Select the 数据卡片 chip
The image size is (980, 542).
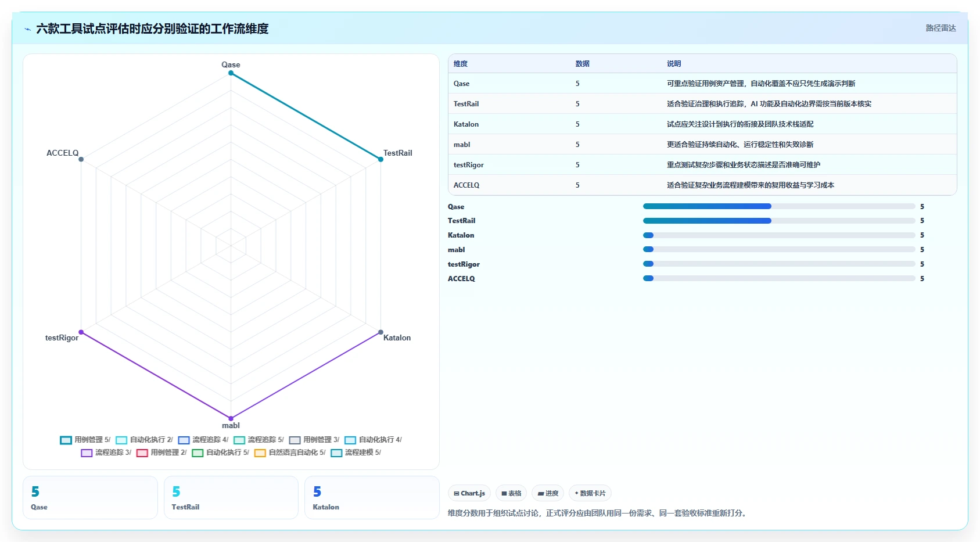click(590, 493)
